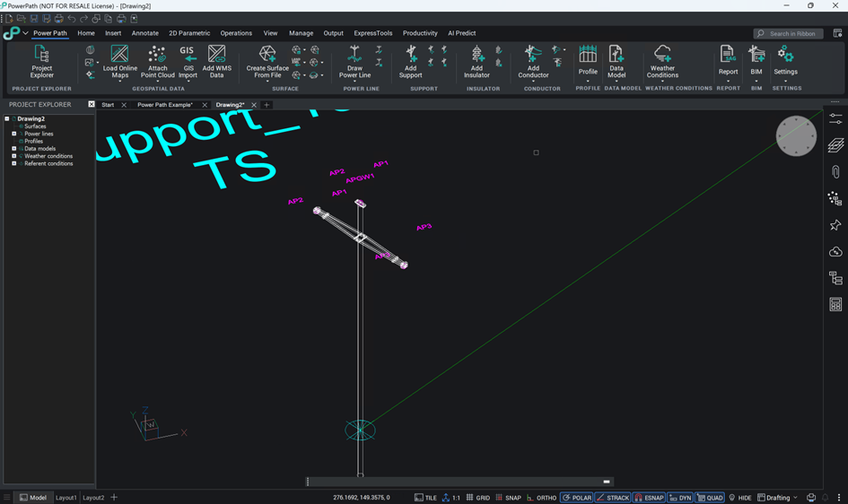Switch to the Start document tab

tap(108, 105)
